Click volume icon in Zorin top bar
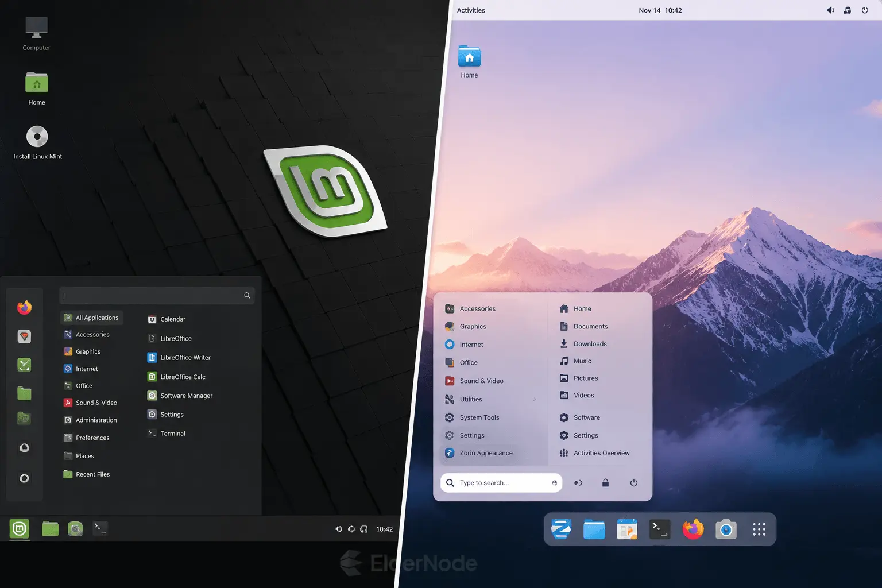Screen dimensions: 882x588 (830, 10)
